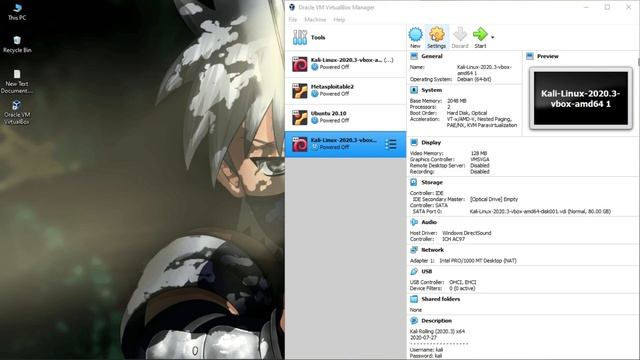The width and height of the screenshot is (640, 360).
Task: Open the File menu
Action: pos(293,20)
